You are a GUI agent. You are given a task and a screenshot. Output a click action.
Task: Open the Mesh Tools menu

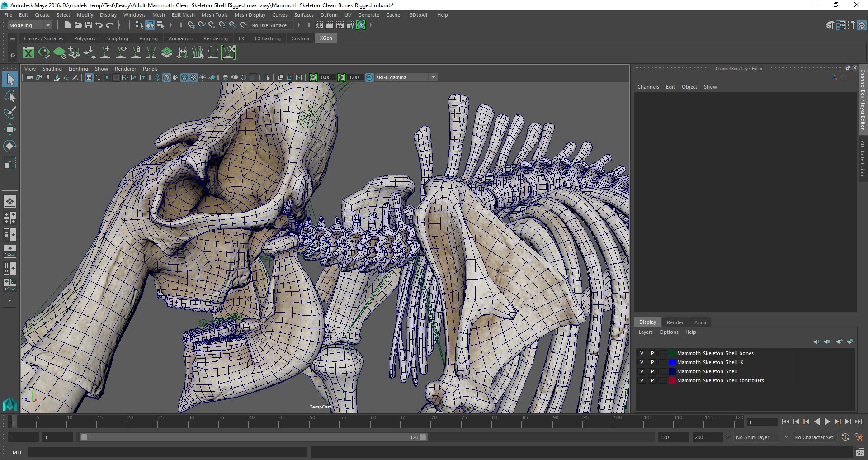214,15
